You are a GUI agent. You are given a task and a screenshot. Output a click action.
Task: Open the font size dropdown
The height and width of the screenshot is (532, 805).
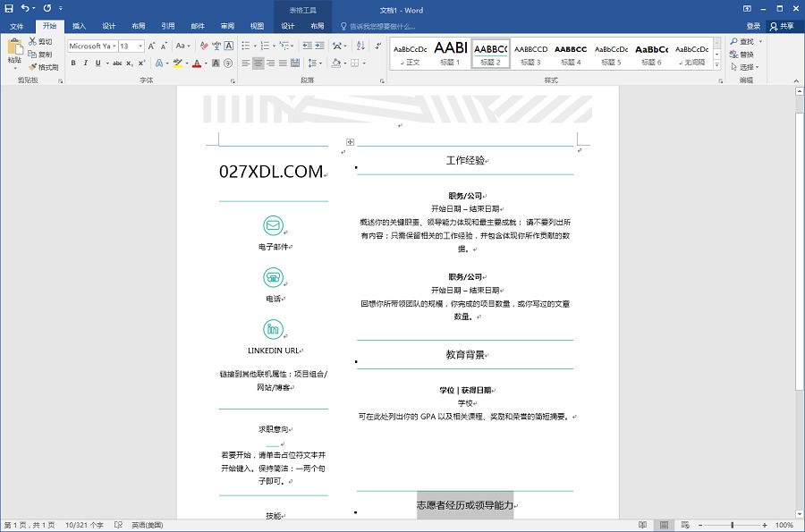tap(140, 46)
